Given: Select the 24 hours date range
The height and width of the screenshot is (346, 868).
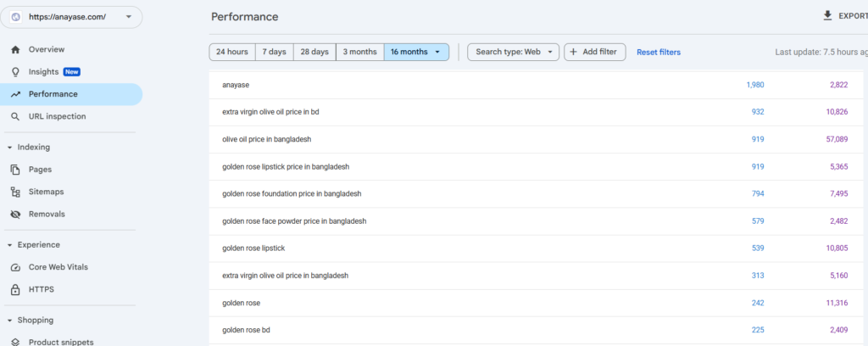Looking at the screenshot, I should coord(231,53).
